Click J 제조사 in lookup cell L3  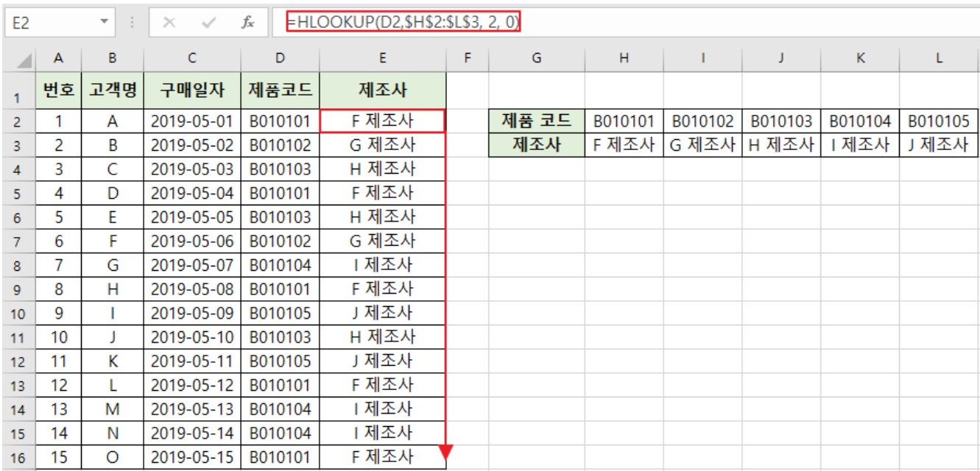coord(939,145)
